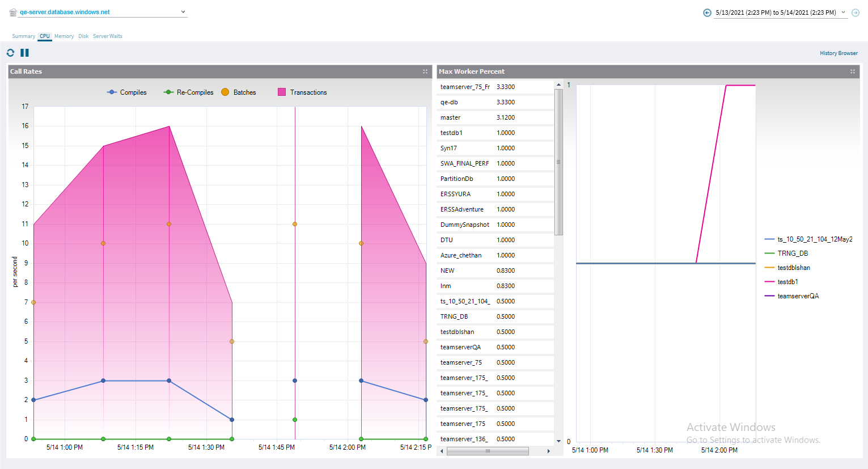The image size is (868, 469).
Task: Switch to the Memory tab
Action: click(64, 36)
